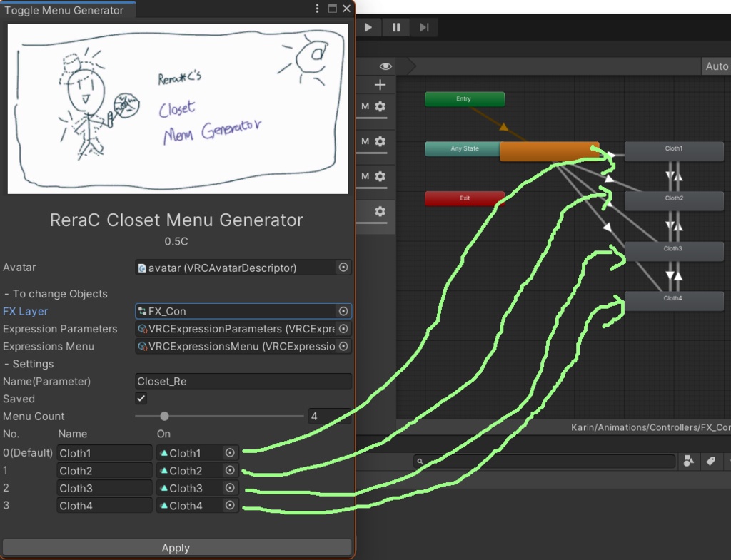The height and width of the screenshot is (560, 731).
Task: Click the Menu Count slider handle
Action: (165, 416)
